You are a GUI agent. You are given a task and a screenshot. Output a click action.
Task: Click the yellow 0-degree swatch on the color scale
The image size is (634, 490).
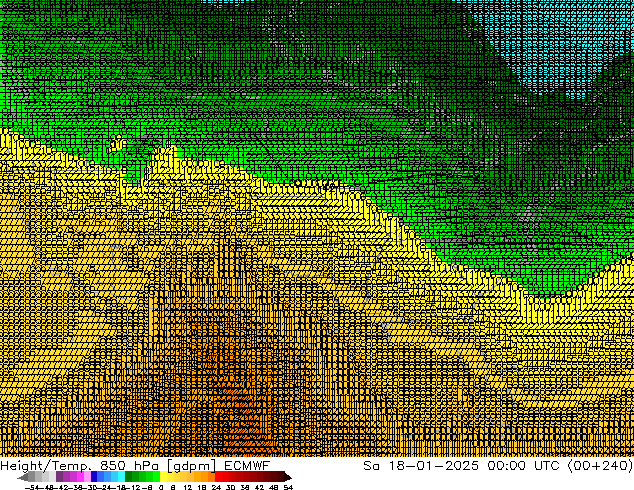pos(164,477)
